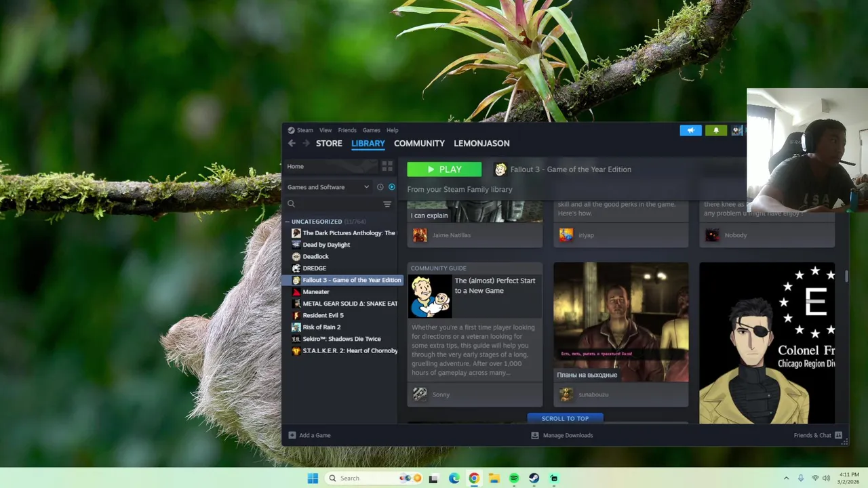Open the Games menu
This screenshot has width=868, height=488.
click(371, 130)
